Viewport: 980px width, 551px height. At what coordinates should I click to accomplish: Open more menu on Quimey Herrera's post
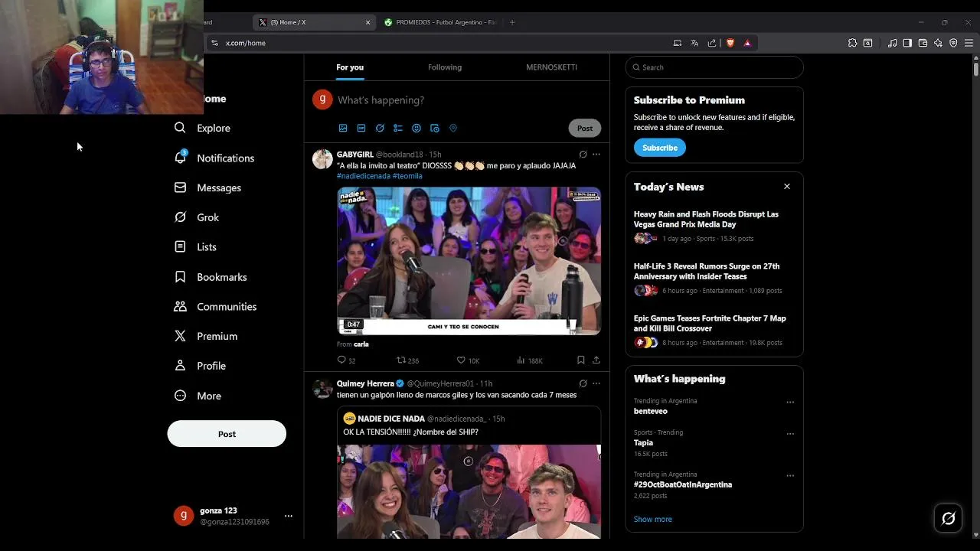point(596,383)
